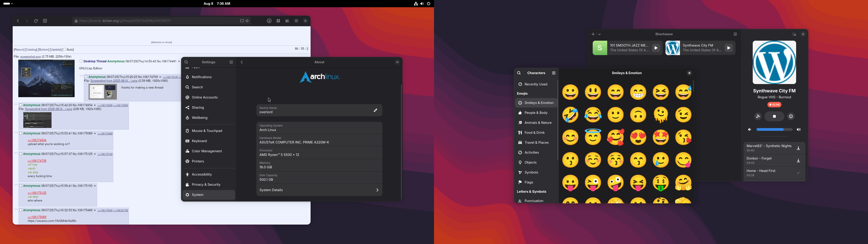Open Accessibility settings panel
This screenshot has width=868, height=244.
coord(209,175)
